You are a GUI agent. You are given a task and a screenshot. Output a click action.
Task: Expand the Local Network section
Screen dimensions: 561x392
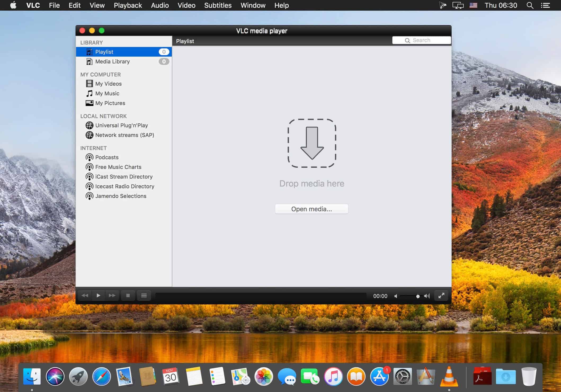(x=104, y=116)
